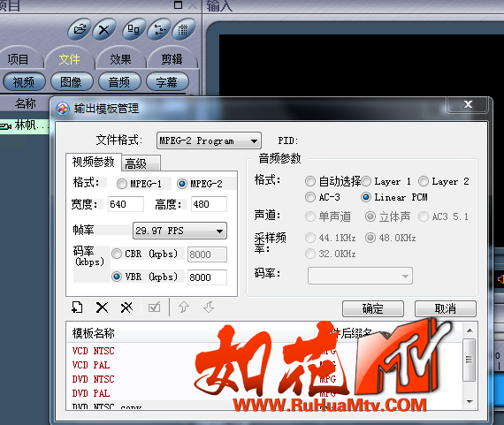Screen dimensions: 504x425
Task: Select the 林帆 file item in project list
Action: point(25,125)
